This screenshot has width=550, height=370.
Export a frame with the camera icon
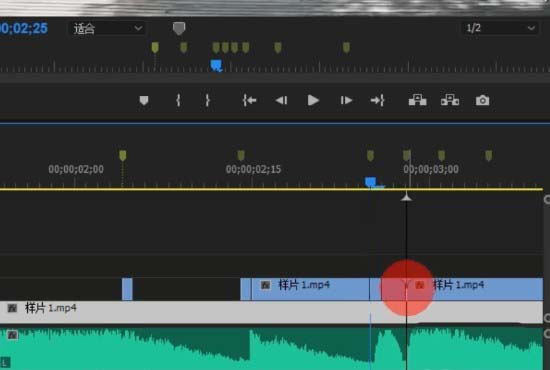coord(483,101)
